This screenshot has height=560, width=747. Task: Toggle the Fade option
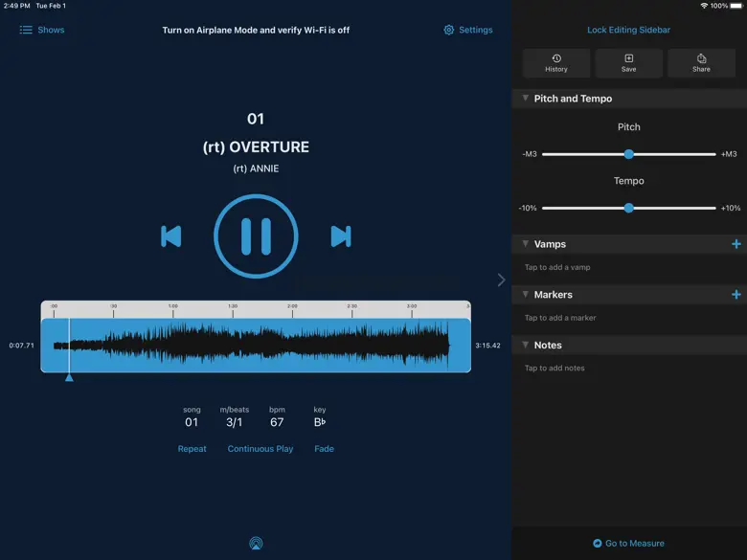click(324, 449)
